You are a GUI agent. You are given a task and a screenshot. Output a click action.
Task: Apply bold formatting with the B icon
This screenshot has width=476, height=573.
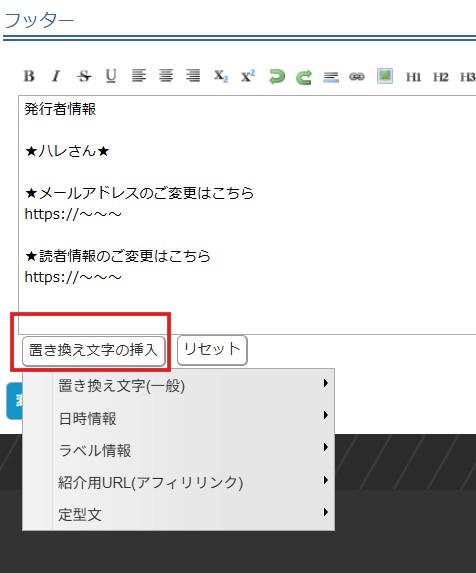pos(29,76)
